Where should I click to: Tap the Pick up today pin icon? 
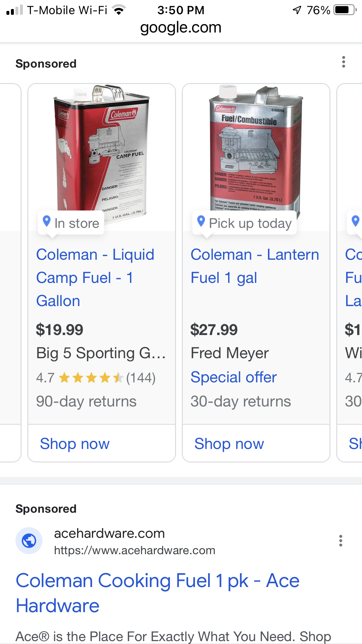pyautogui.click(x=201, y=221)
